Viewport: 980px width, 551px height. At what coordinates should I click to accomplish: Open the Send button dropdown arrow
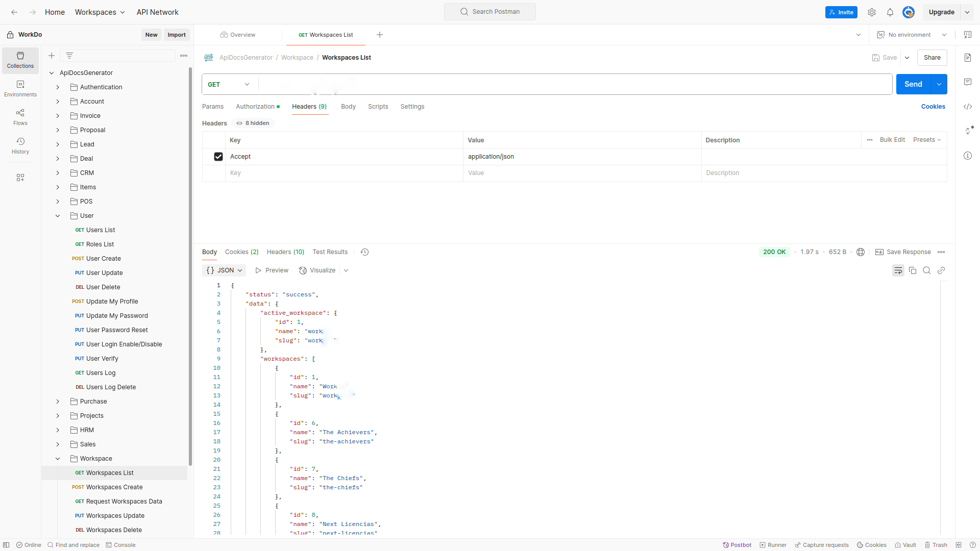[x=939, y=84]
